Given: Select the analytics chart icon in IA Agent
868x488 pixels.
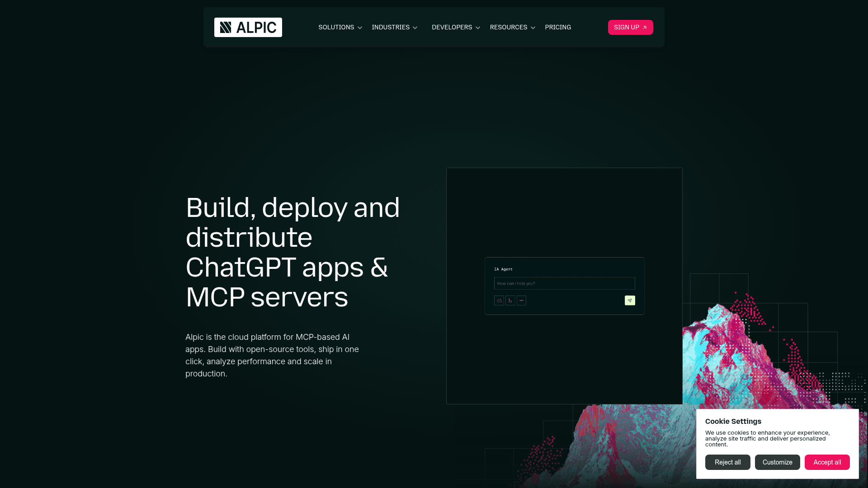Looking at the screenshot, I should pyautogui.click(x=499, y=300).
